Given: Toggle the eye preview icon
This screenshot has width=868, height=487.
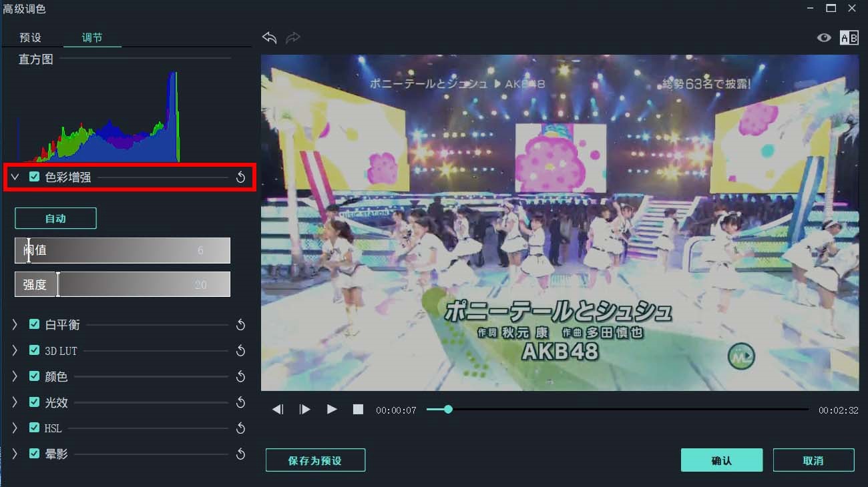Looking at the screenshot, I should point(824,38).
